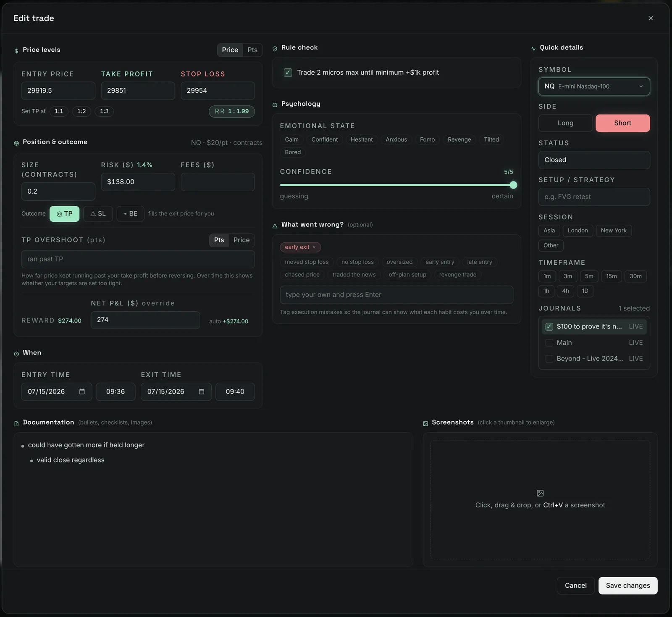Close the Edit trade dialog
Image resolution: width=672 pixels, height=617 pixels.
click(x=651, y=18)
